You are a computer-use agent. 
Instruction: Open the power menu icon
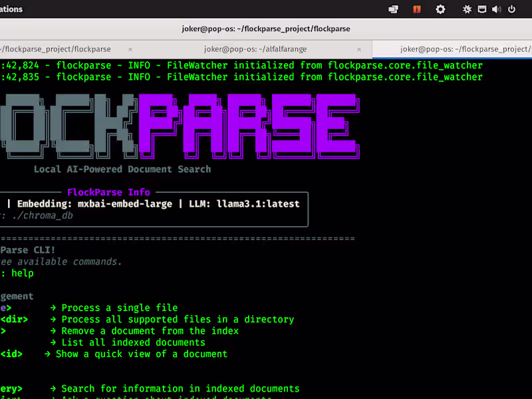click(x=511, y=9)
